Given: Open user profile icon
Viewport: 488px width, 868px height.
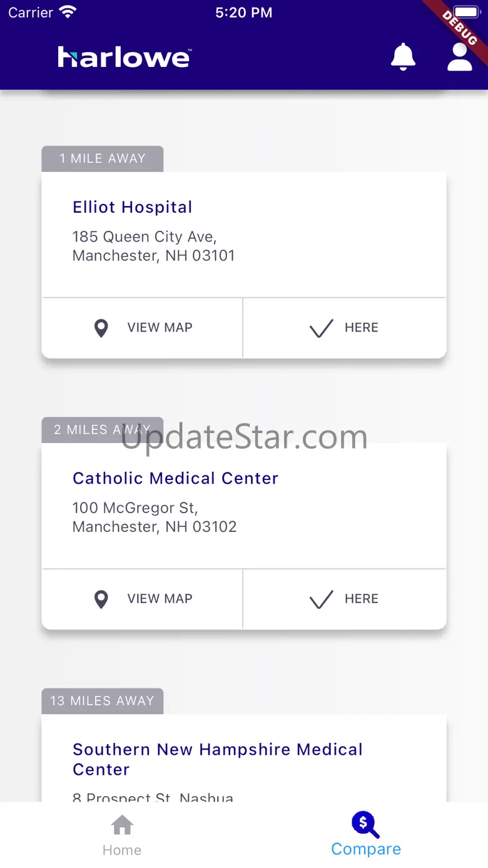Looking at the screenshot, I should (459, 57).
